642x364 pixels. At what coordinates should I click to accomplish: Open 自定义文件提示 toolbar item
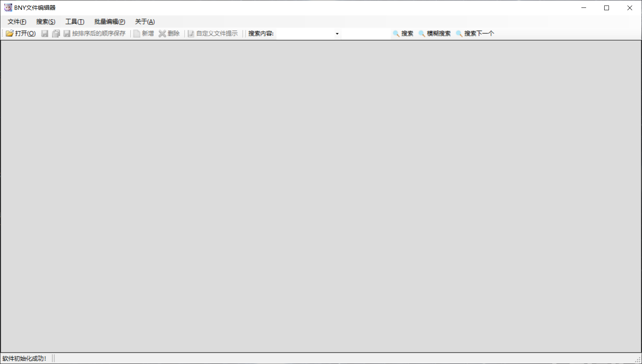[x=213, y=33]
